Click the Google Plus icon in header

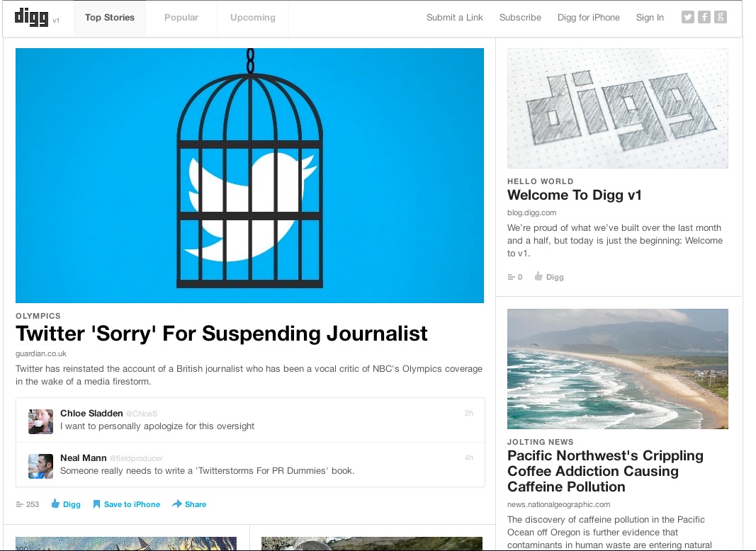point(721,18)
